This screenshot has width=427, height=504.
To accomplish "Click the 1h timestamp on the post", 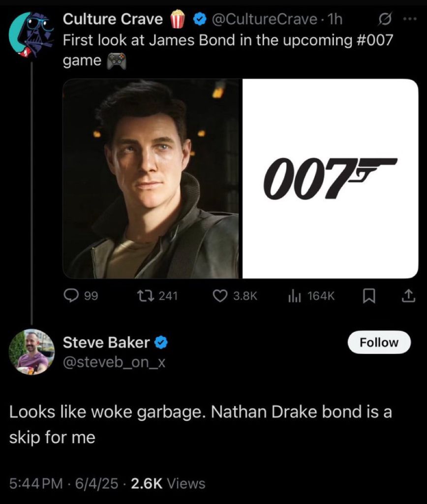I will click(x=335, y=19).
